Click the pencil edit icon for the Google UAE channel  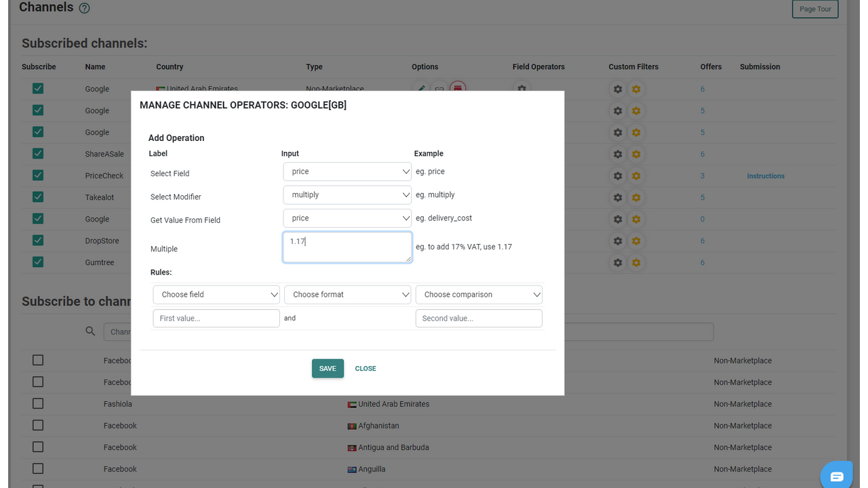coord(421,89)
